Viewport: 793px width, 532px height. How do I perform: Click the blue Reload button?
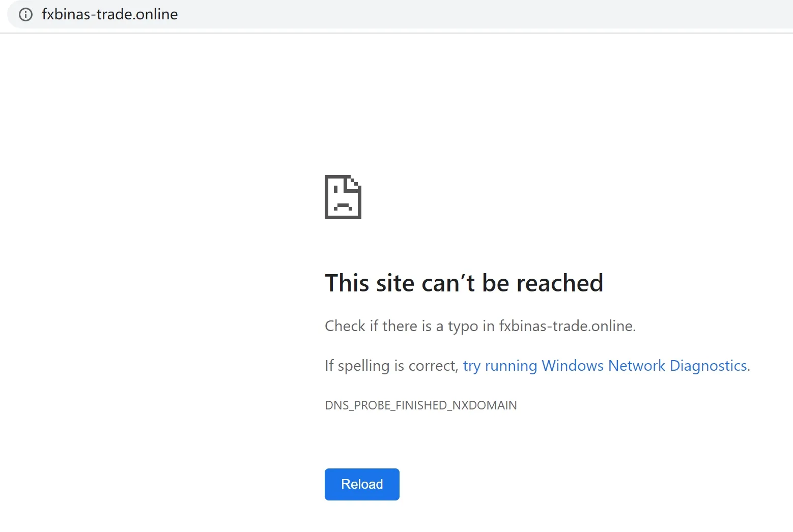click(362, 484)
